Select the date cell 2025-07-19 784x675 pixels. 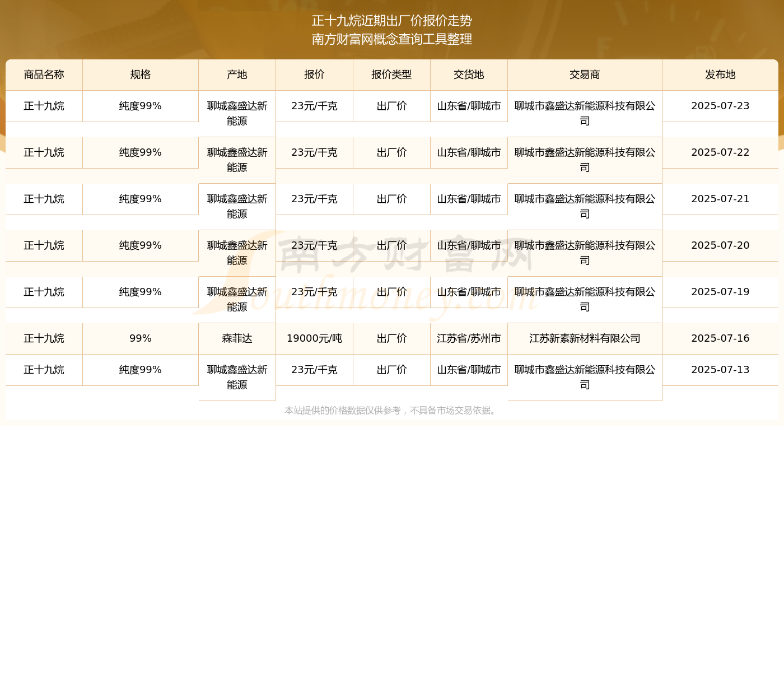point(720,292)
